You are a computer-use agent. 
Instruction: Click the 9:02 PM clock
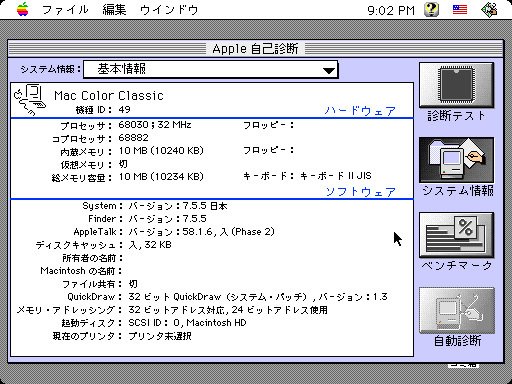(x=391, y=10)
